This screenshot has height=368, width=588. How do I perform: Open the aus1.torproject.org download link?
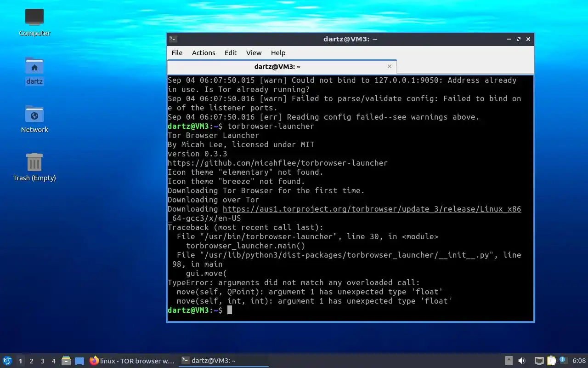pos(344,213)
